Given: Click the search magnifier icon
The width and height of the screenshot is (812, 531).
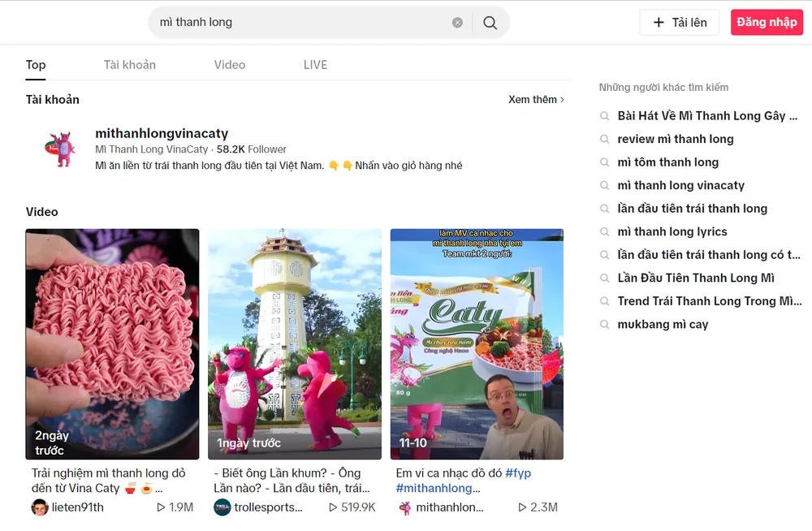Looking at the screenshot, I should click(490, 22).
